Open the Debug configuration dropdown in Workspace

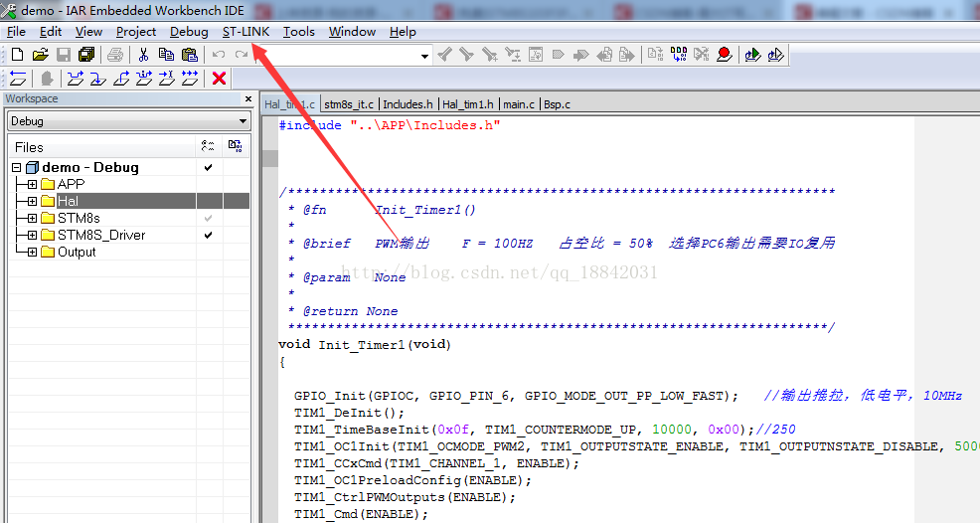point(243,120)
